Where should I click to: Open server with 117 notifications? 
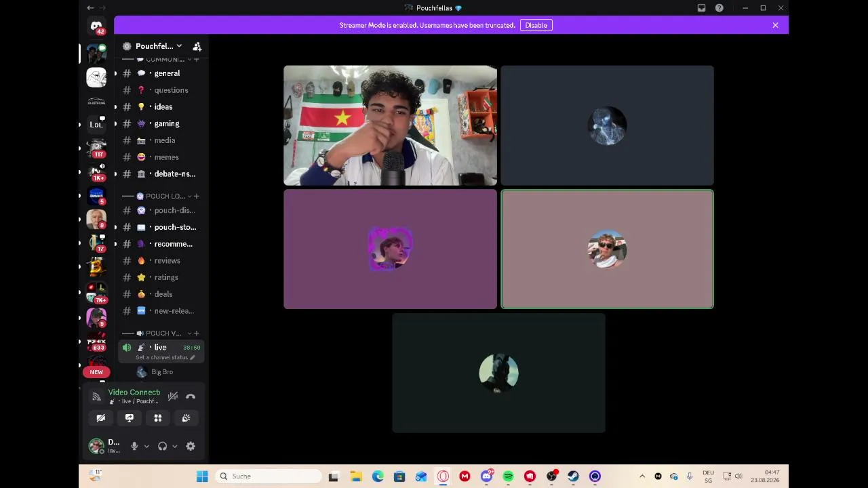[x=96, y=148]
